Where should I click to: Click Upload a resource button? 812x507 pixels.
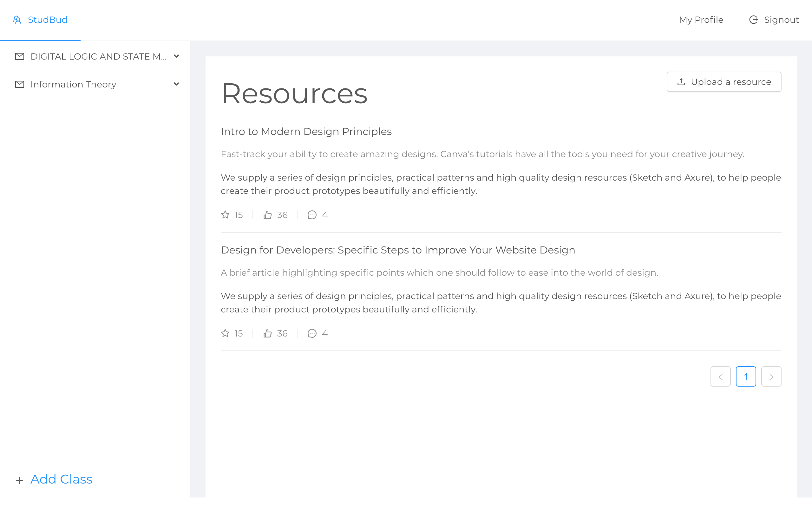click(x=724, y=82)
